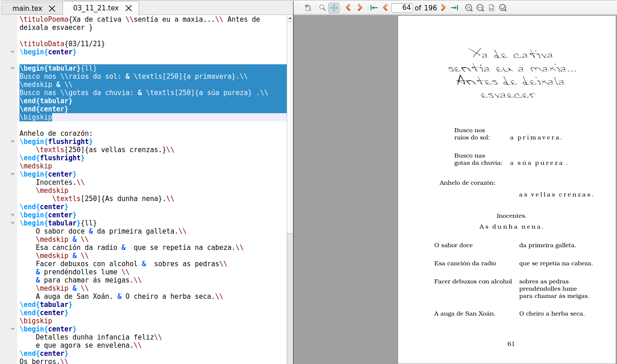Click the page number field showing 64
The height and width of the screenshot is (364, 617).
coord(402,8)
